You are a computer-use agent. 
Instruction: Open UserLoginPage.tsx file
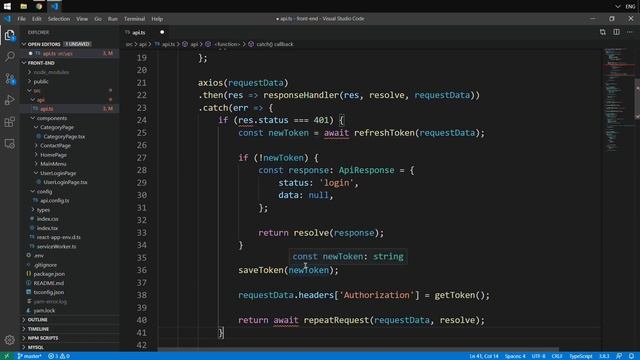coord(65,182)
